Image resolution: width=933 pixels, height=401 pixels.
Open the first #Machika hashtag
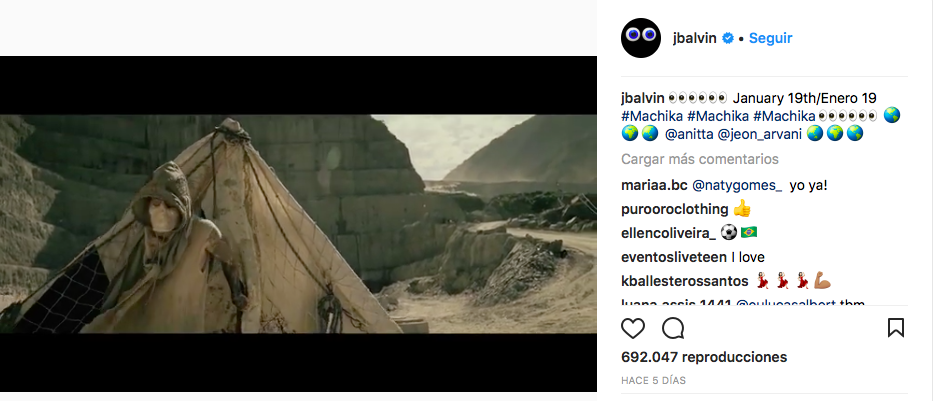point(652,116)
